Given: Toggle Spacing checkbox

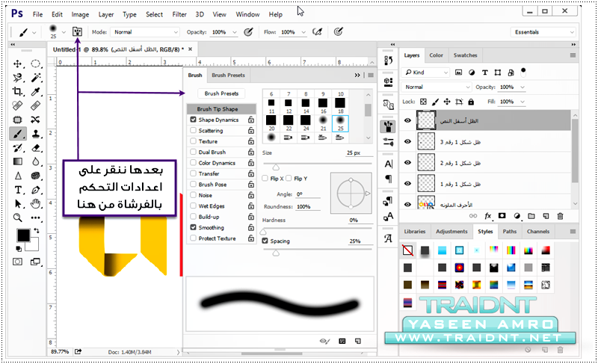Looking at the screenshot, I should click(265, 241).
